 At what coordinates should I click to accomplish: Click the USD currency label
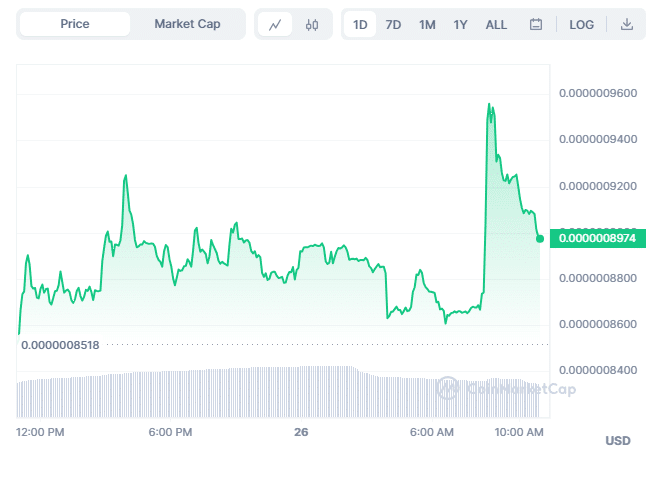(618, 441)
